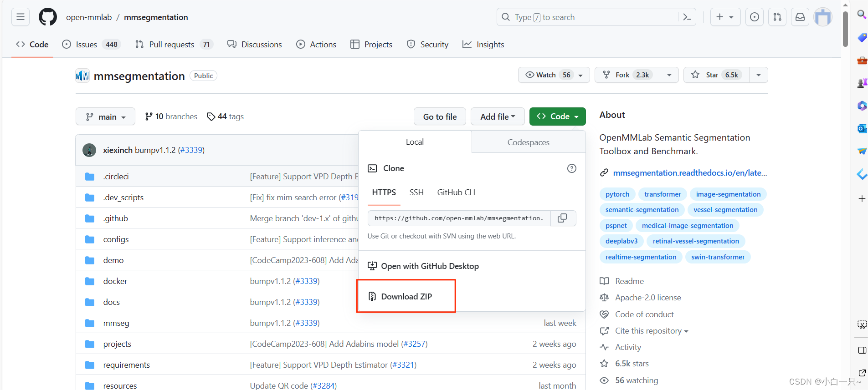Click the swin-transformer topic tag
This screenshot has width=868, height=390.
pos(718,257)
